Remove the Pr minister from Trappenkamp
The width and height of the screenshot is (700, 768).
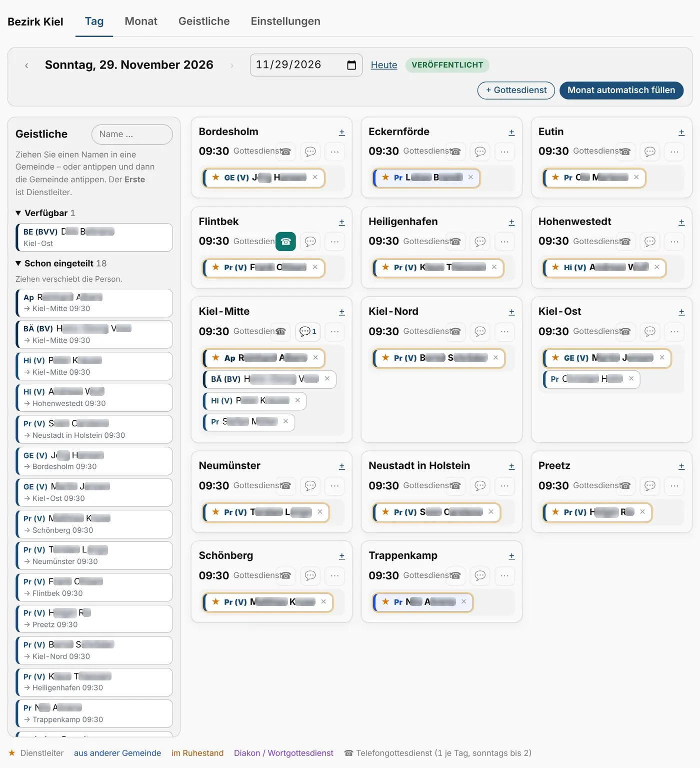pyautogui.click(x=464, y=602)
